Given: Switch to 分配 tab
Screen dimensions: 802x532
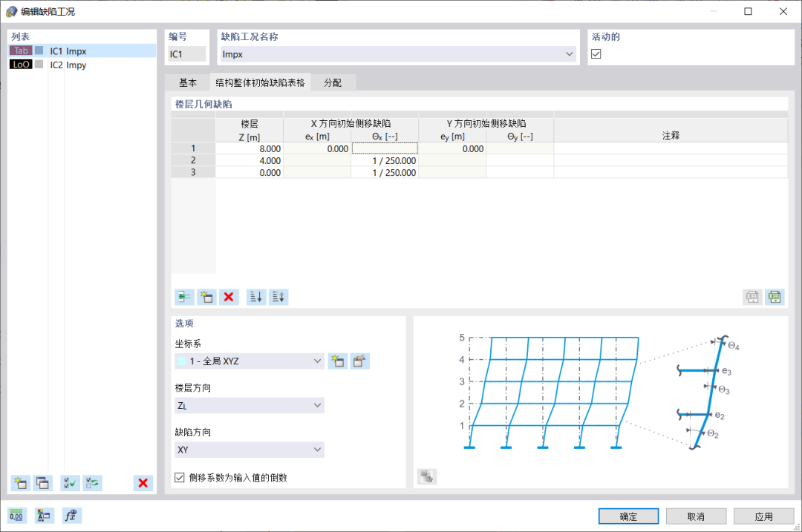Looking at the screenshot, I should pos(333,83).
